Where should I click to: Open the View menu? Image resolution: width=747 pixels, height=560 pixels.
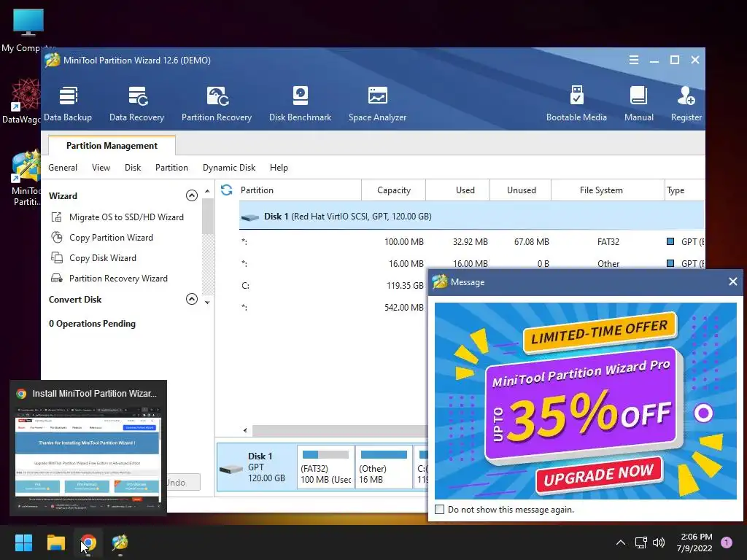(x=101, y=168)
